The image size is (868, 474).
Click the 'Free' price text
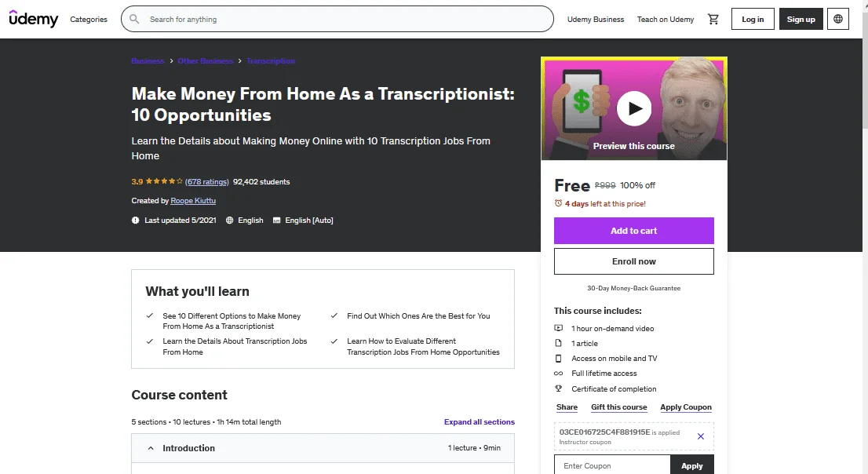pos(572,185)
